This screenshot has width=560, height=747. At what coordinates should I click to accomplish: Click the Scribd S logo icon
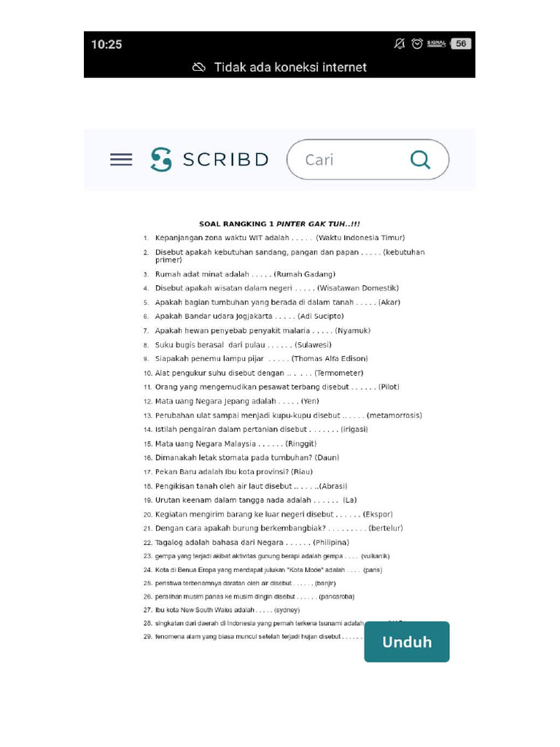click(x=161, y=160)
